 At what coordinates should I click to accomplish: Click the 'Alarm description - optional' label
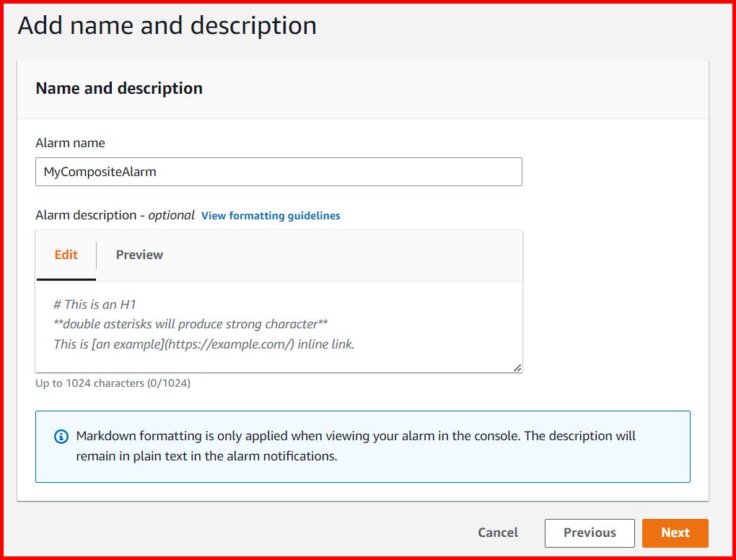(115, 215)
